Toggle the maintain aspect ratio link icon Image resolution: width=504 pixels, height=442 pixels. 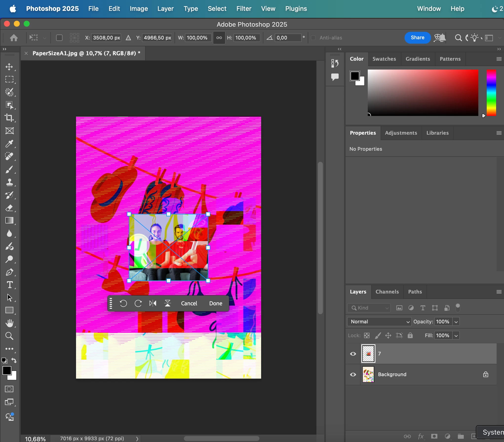219,38
